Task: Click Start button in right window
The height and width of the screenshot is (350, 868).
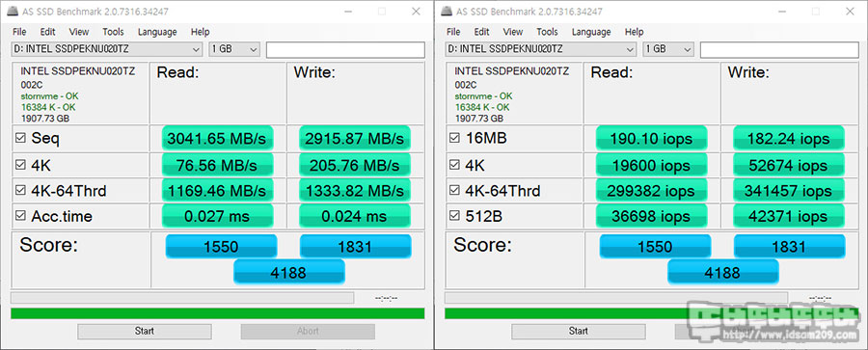Action: tap(579, 331)
